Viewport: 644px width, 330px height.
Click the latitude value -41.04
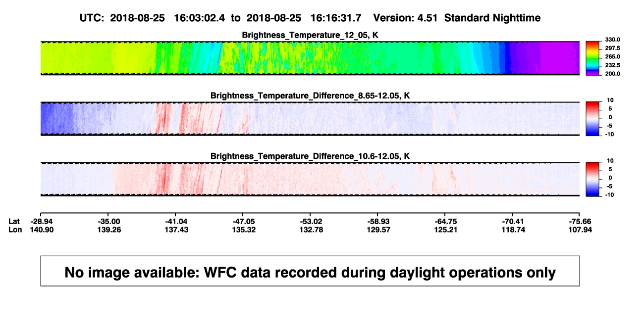point(175,221)
